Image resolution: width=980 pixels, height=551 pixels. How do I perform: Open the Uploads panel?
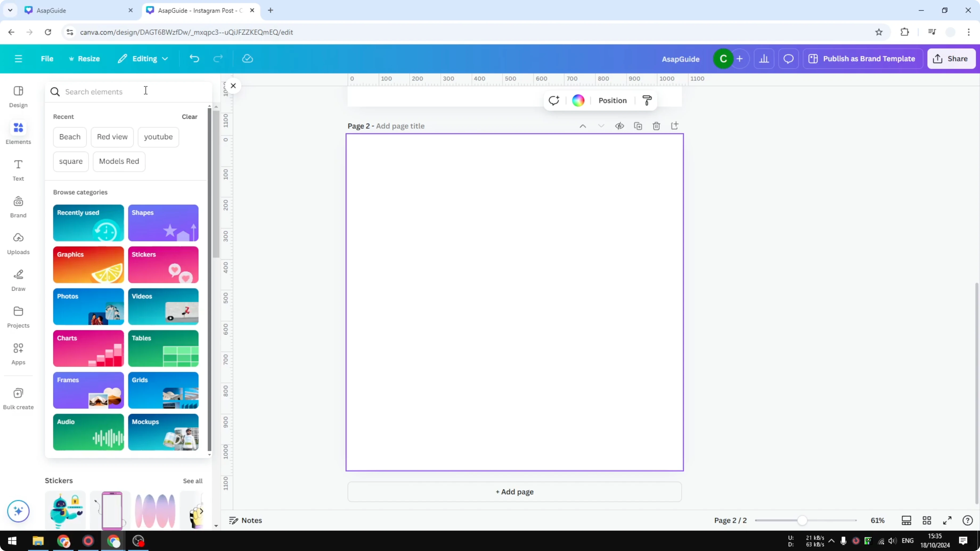tap(18, 242)
